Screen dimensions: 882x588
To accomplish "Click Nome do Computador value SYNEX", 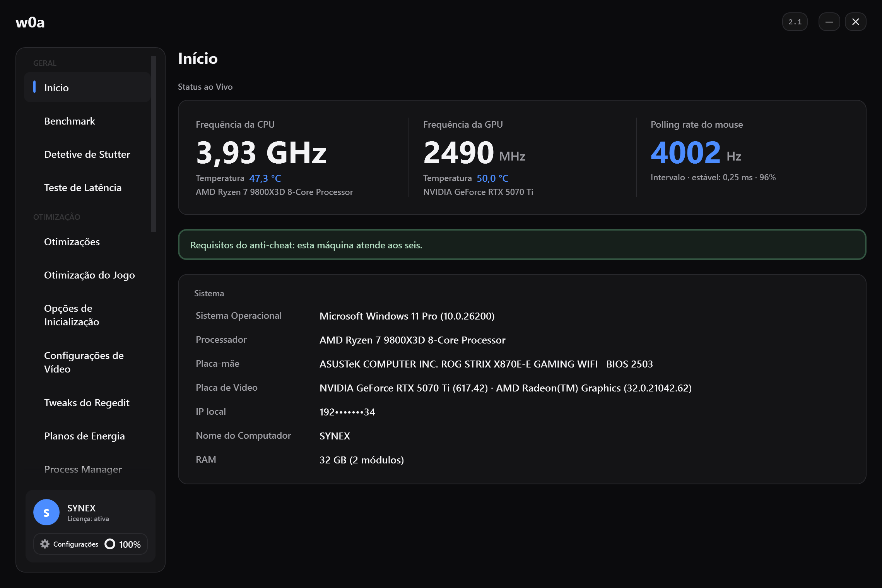I will (x=335, y=436).
